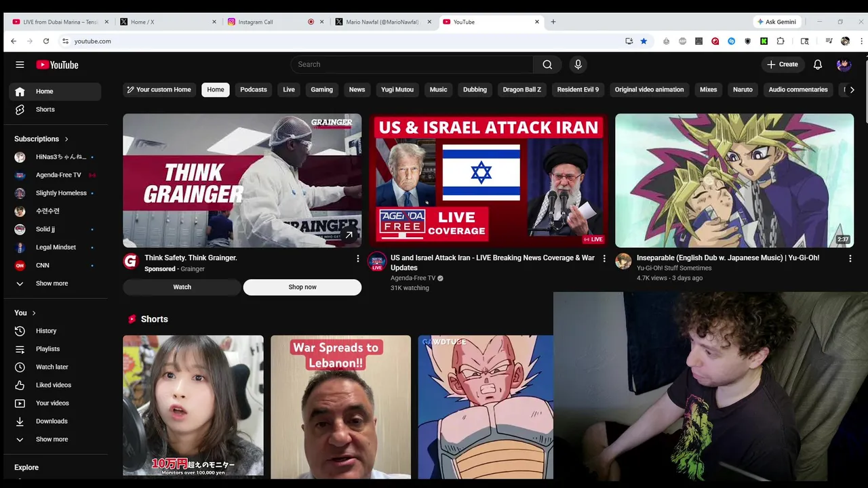Image resolution: width=868 pixels, height=488 pixels.
Task: Click Ask Gemini in the browser
Action: click(777, 22)
